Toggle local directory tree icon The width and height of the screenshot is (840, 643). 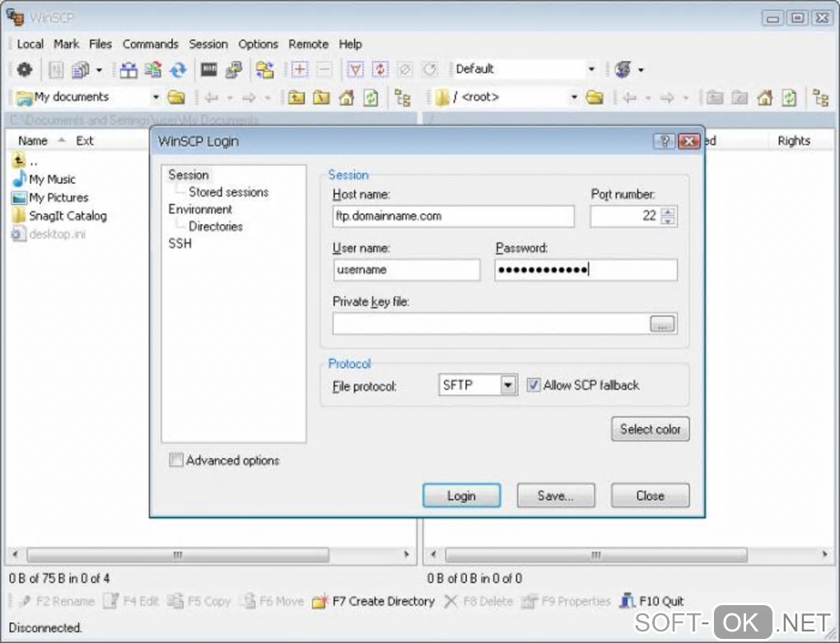click(403, 98)
